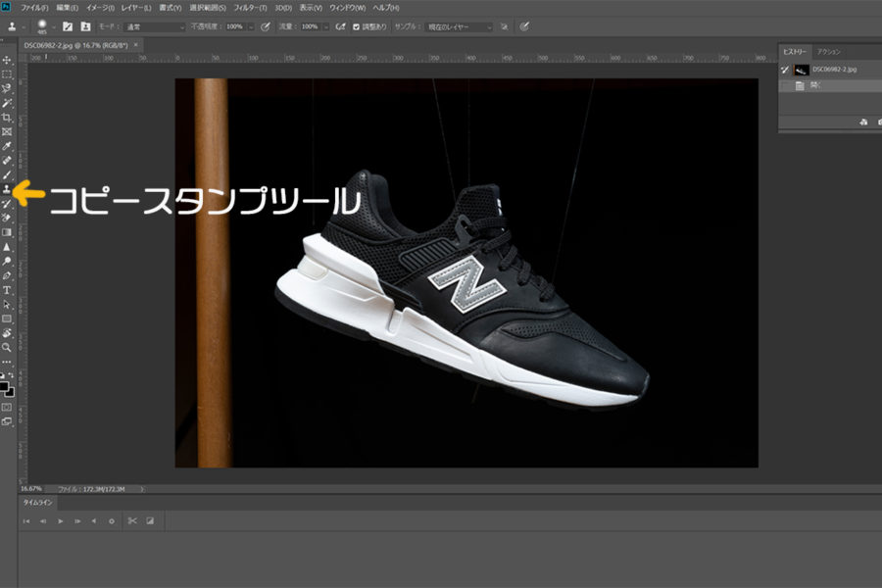
Task: Toggle pressure for brush size
Action: pyautogui.click(x=524, y=26)
